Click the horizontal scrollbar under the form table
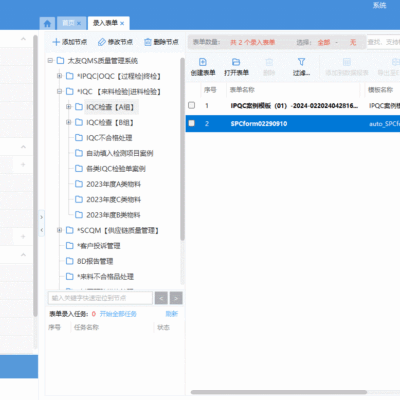This screenshot has width=400, height=400. 279,392
